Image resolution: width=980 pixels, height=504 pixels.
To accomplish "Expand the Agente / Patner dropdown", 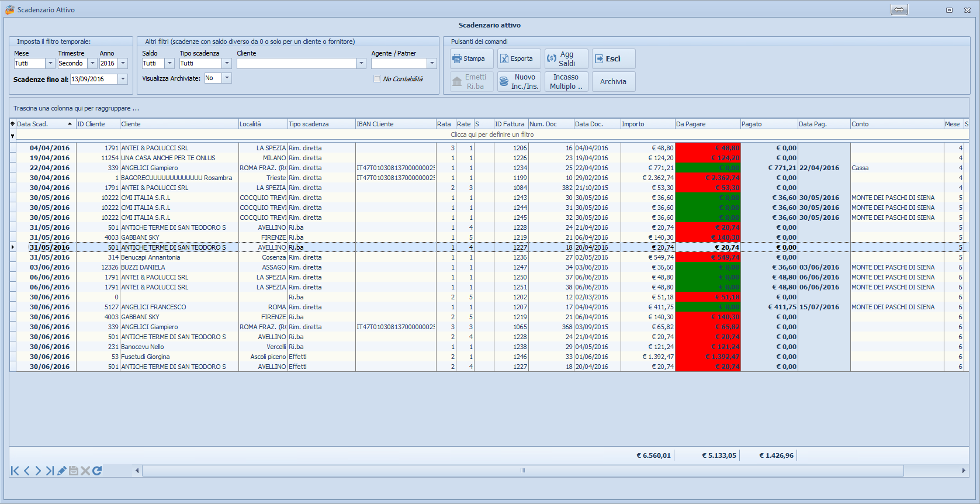I will click(x=432, y=63).
